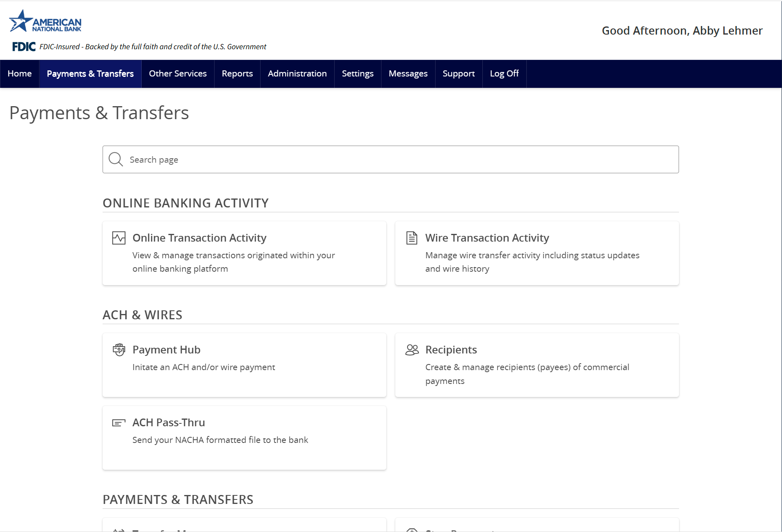This screenshot has width=782, height=532.
Task: Select the Support menu item
Action: 458,74
